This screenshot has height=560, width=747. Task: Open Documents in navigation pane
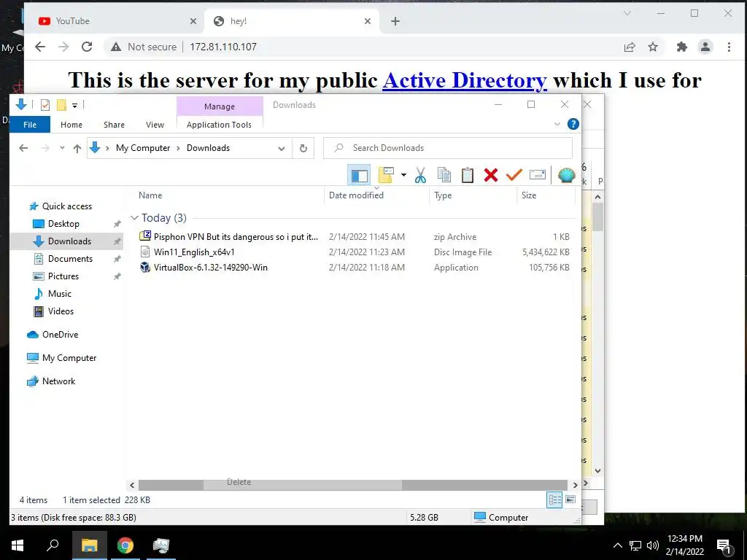70,259
